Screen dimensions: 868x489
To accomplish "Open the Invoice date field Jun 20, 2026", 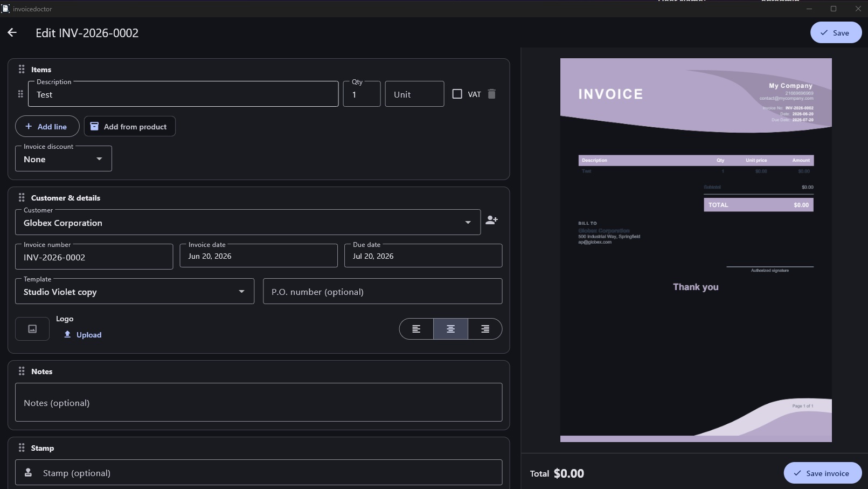I will (259, 256).
